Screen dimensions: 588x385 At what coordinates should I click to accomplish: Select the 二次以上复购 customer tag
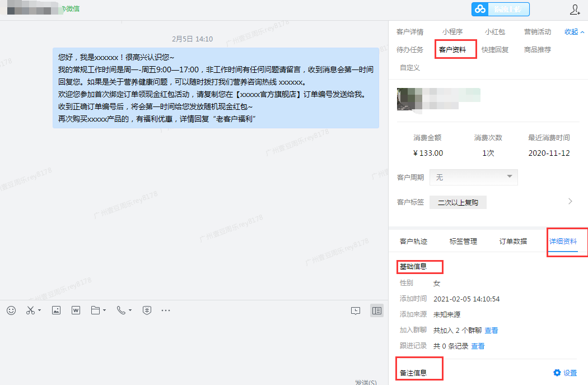(x=458, y=202)
